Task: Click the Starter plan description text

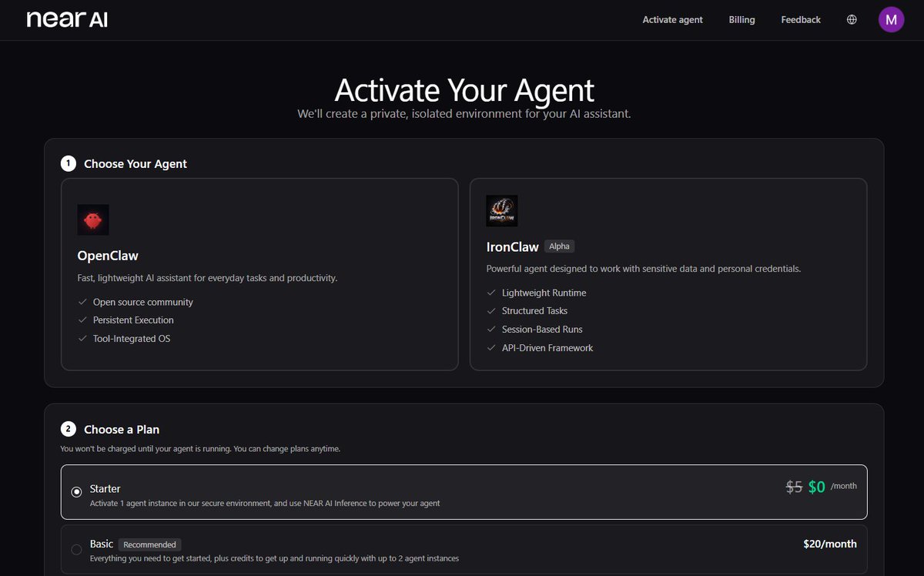Action: coord(265,503)
